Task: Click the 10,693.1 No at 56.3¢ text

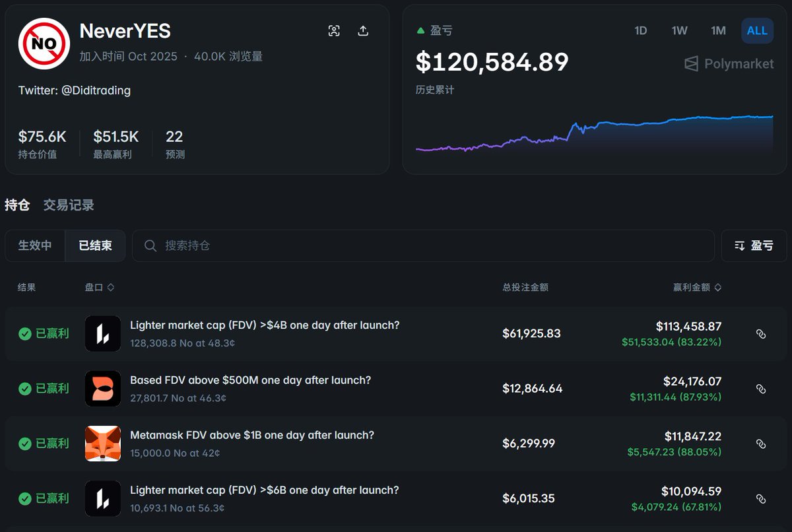Action: [x=178, y=508]
